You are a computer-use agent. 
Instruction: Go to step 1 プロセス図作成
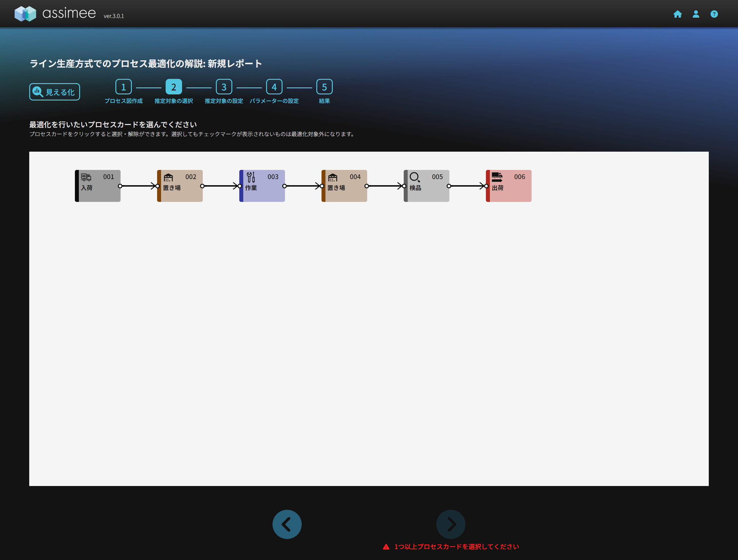tap(123, 87)
